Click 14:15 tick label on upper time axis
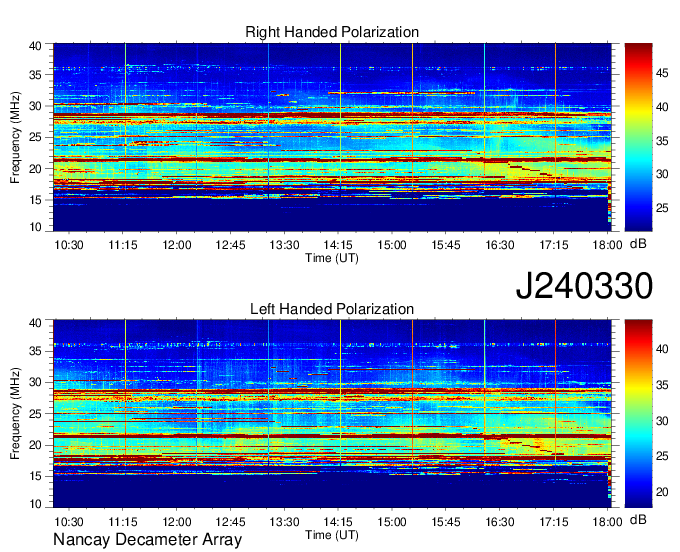 pos(338,245)
